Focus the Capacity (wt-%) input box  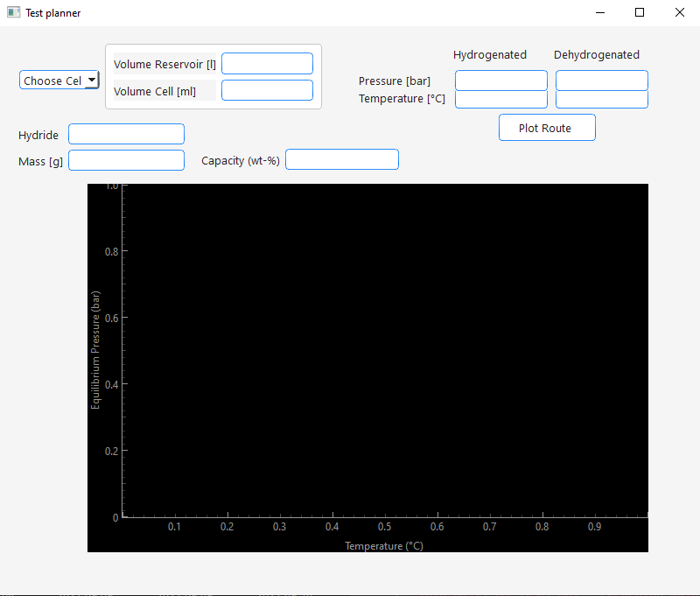coord(341,159)
